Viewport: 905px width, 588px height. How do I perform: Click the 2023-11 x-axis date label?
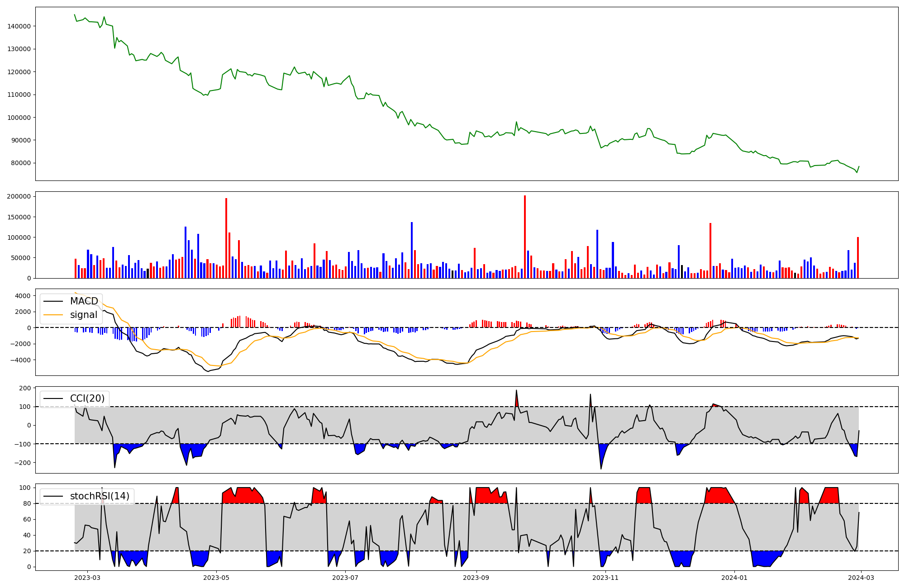coord(605,578)
